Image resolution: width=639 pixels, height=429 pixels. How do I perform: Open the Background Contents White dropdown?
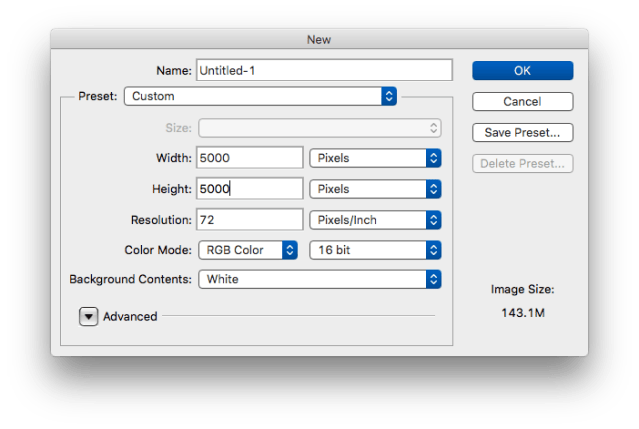(320, 279)
